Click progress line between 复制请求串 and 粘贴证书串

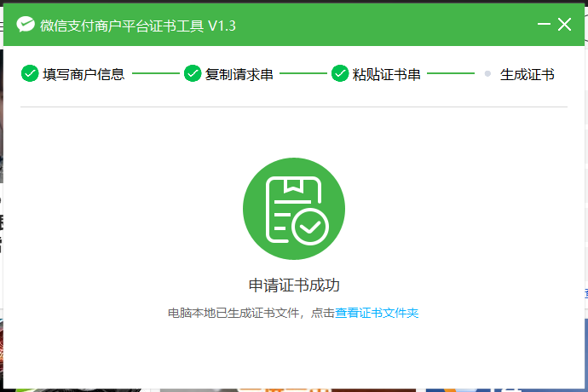point(303,74)
